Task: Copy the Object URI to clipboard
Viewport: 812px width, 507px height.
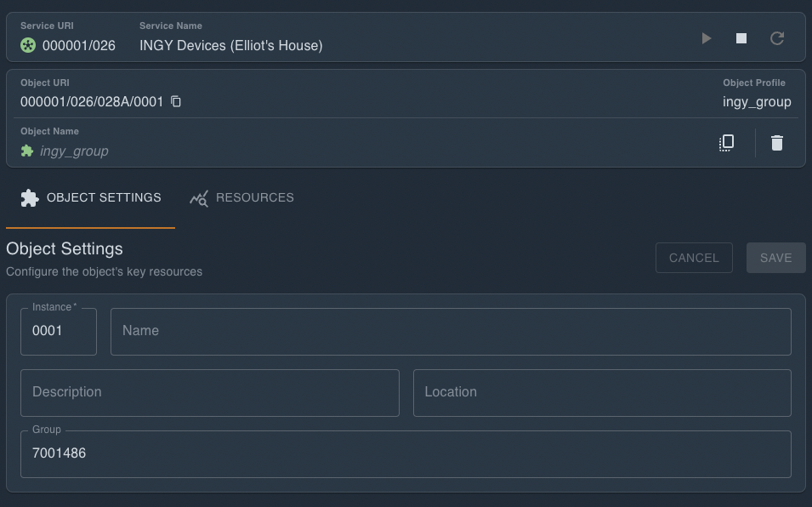Action: 176,101
